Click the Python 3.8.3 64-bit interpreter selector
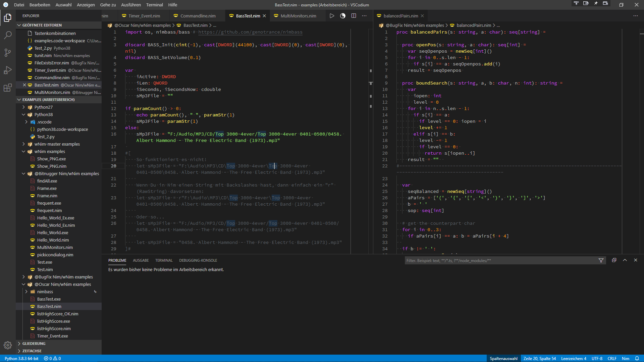 click(21, 358)
